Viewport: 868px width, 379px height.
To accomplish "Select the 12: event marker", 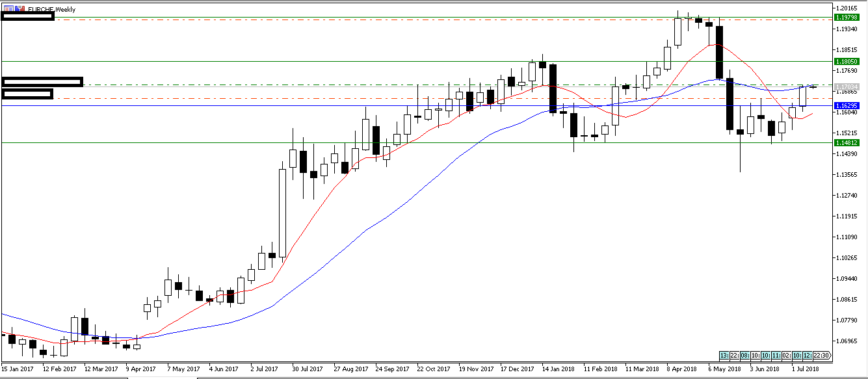I will 808,356.
